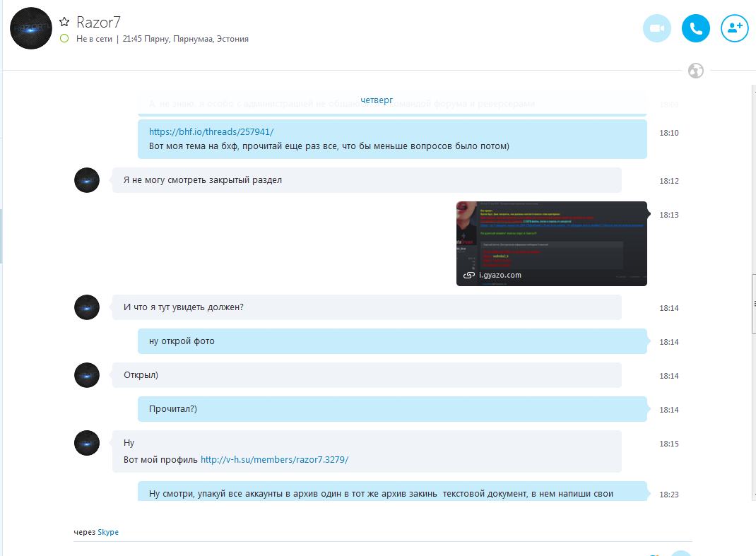Select the 'Прочитал?)' message bubble

click(x=392, y=409)
